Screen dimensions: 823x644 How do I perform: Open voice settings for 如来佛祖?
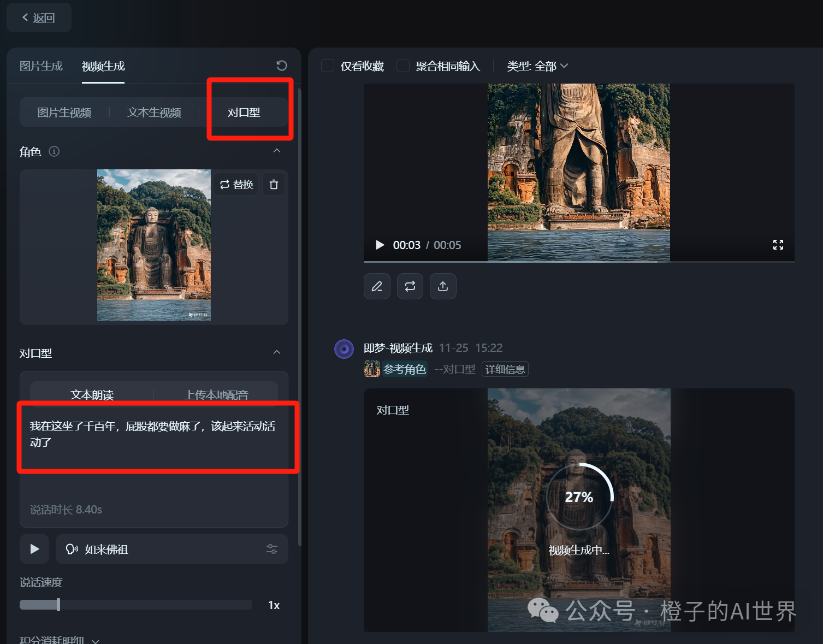pos(271,549)
